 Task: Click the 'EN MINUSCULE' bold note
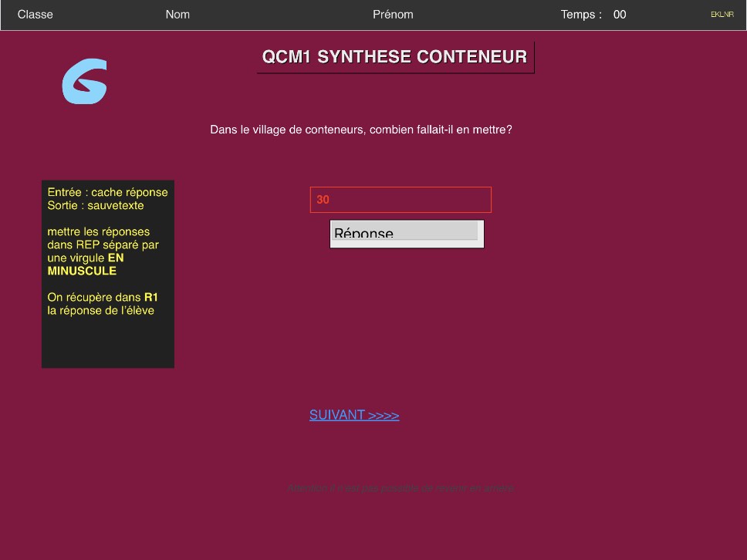point(86,265)
